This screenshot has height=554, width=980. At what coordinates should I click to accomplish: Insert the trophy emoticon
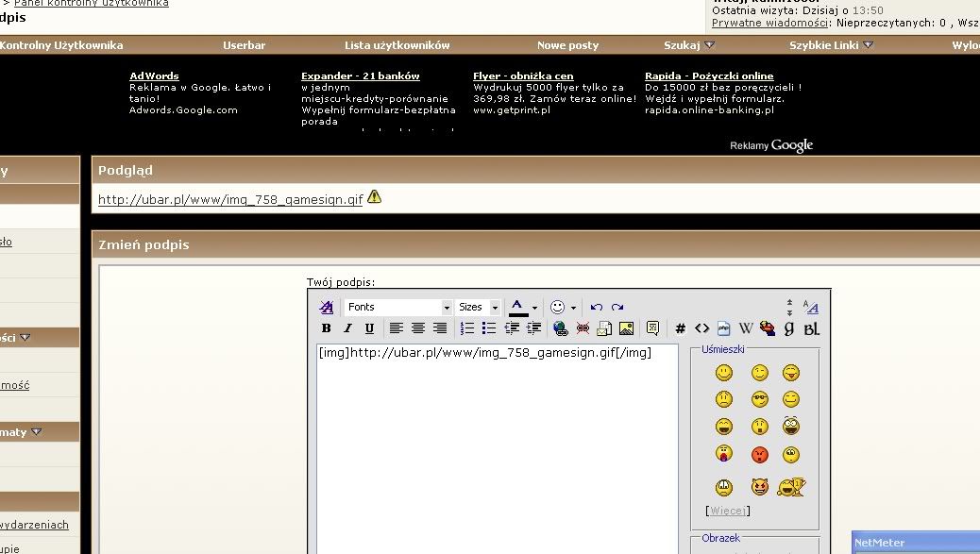(791, 487)
